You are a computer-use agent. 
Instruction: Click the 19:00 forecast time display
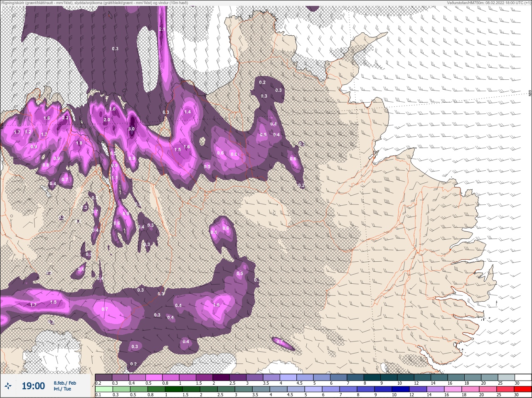33,386
